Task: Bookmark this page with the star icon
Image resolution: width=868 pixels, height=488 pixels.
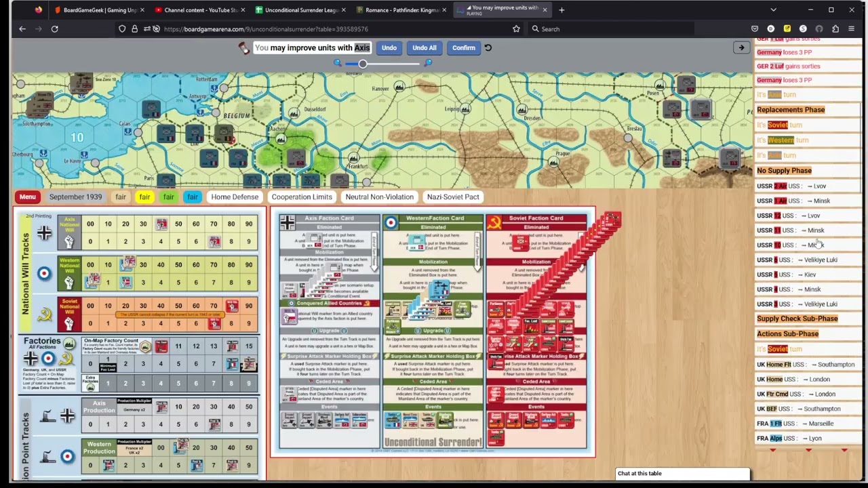Action: coord(516,29)
